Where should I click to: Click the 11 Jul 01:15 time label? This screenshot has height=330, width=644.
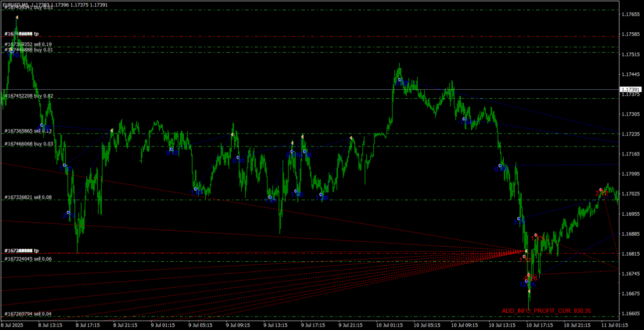614,325
